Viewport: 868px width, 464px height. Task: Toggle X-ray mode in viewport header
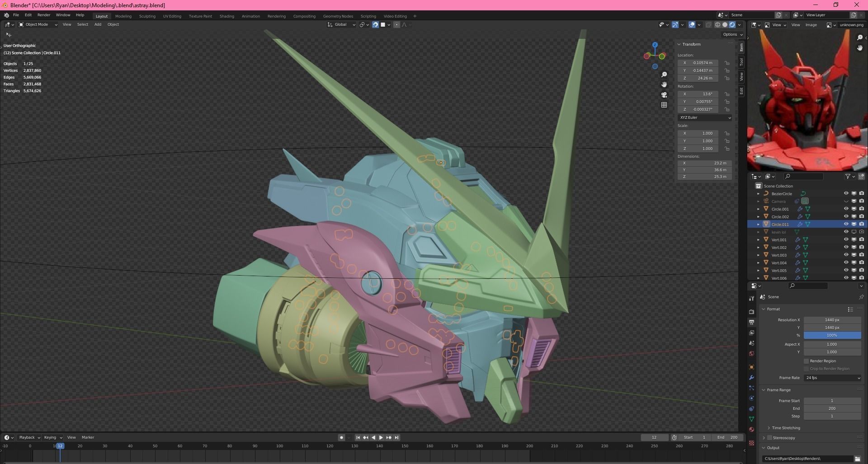click(708, 25)
